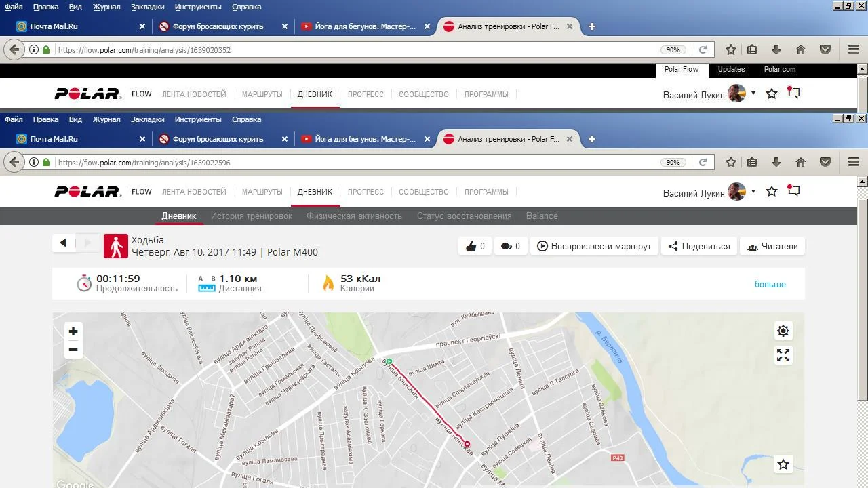Toggle the map fullscreen view
Image resolution: width=868 pixels, height=488 pixels.
point(783,355)
